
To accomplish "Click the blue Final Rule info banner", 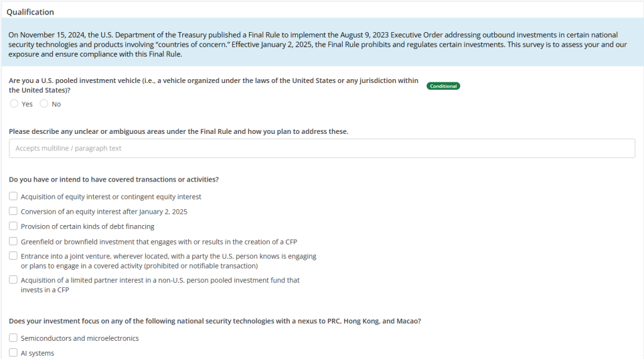I will point(321,44).
